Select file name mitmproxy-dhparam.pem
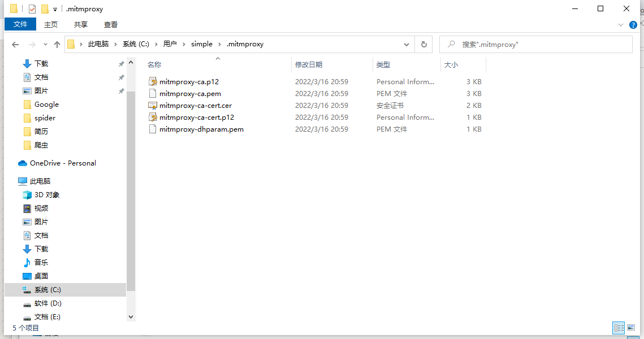 click(x=201, y=129)
